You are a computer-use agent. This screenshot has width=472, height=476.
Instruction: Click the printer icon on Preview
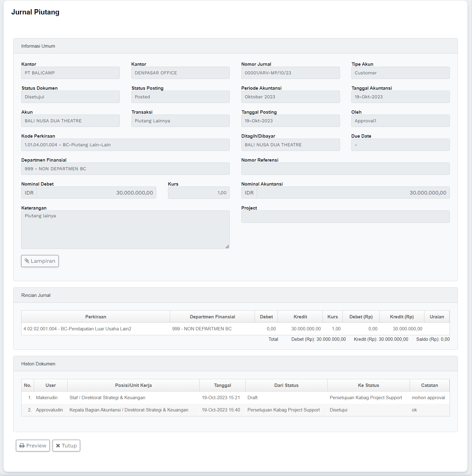click(22, 446)
